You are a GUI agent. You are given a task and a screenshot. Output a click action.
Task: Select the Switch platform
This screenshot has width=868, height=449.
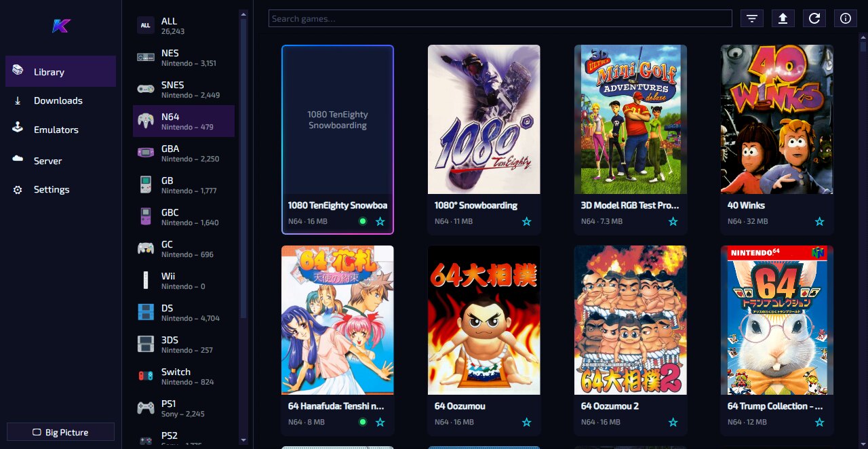point(184,376)
